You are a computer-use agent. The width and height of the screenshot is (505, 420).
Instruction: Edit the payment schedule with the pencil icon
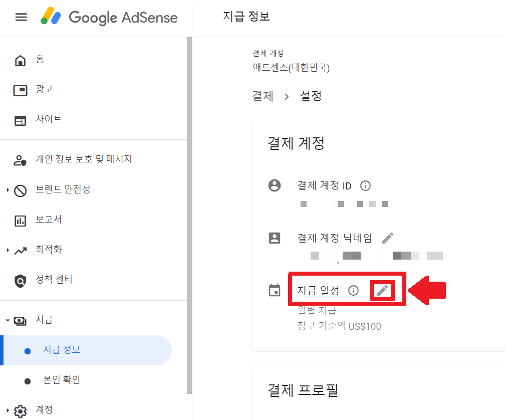click(x=382, y=290)
